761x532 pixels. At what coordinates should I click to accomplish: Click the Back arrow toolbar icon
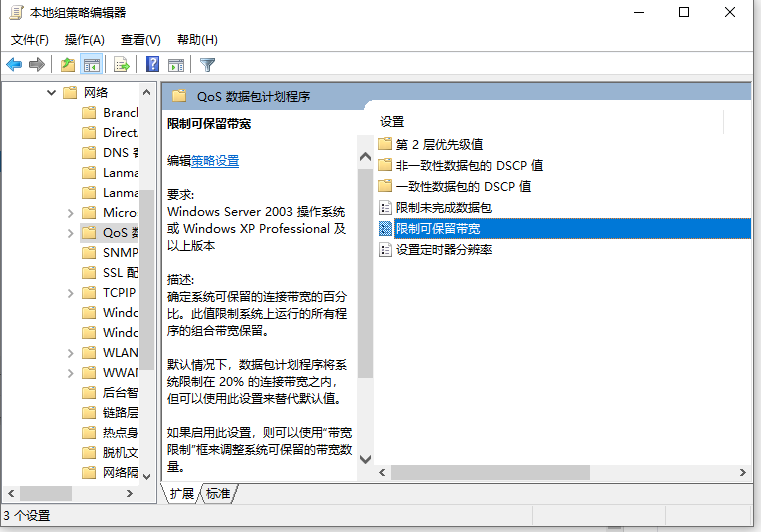[x=14, y=65]
